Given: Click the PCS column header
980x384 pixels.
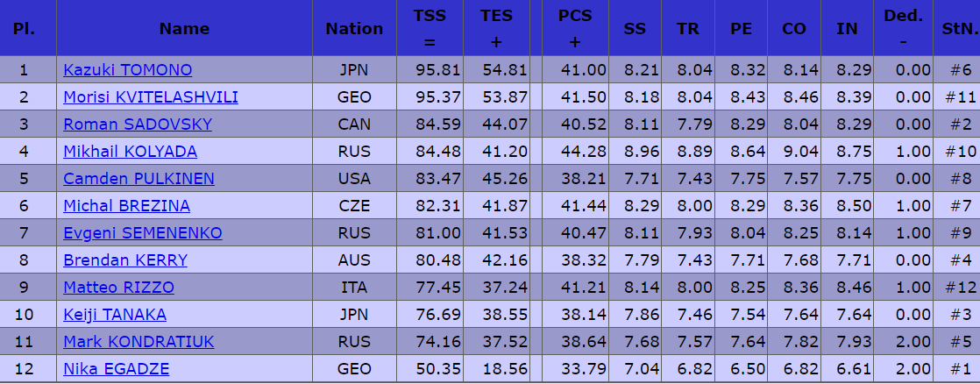Looking at the screenshot, I should (574, 28).
